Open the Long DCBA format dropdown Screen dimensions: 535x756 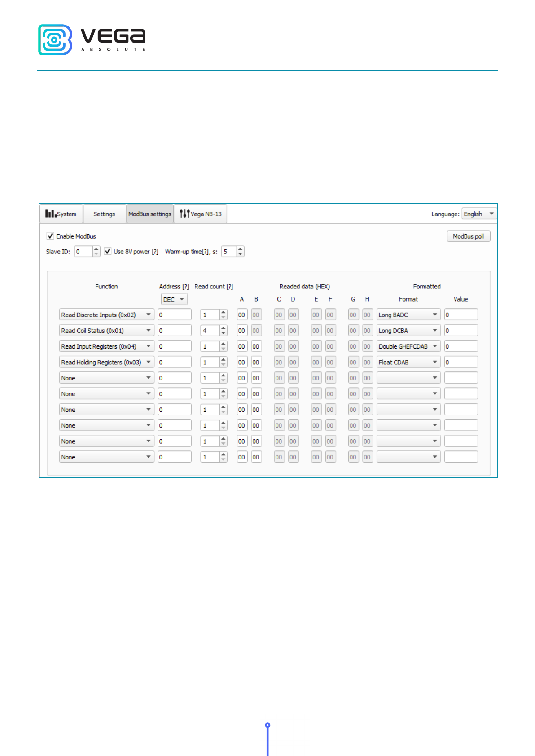pyautogui.click(x=408, y=331)
